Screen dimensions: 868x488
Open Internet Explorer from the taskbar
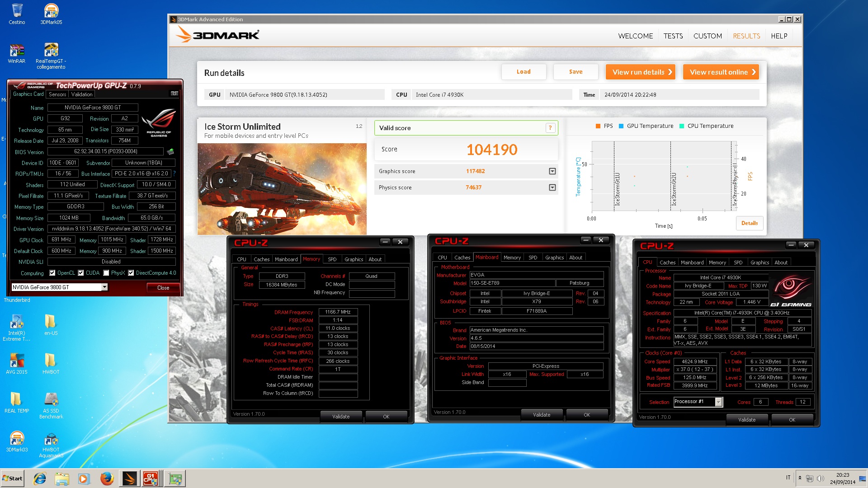[x=40, y=479]
